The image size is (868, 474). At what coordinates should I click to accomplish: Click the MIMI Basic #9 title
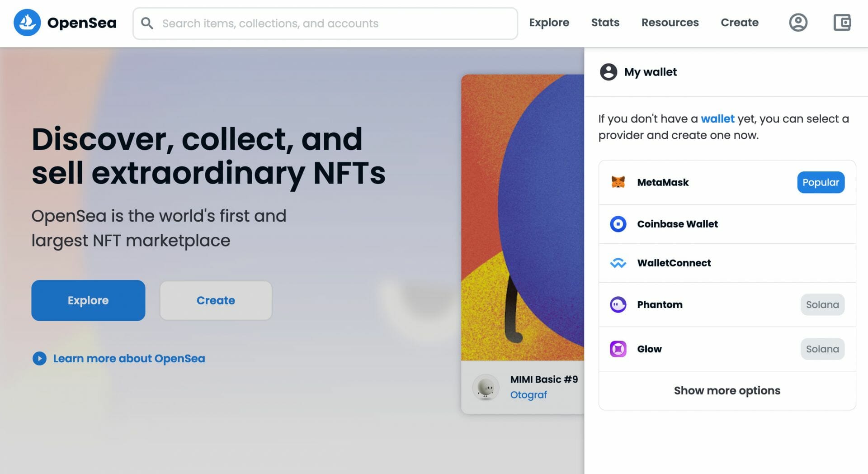(x=544, y=379)
